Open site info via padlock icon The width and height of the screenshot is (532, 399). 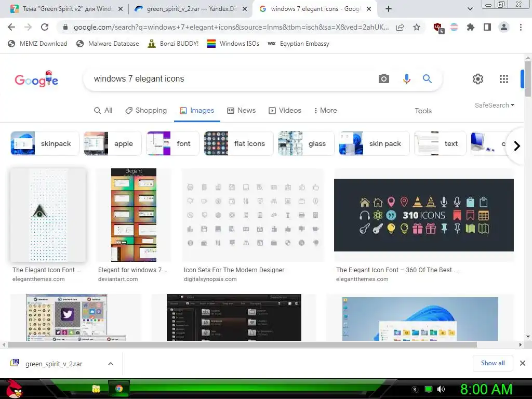65,27
